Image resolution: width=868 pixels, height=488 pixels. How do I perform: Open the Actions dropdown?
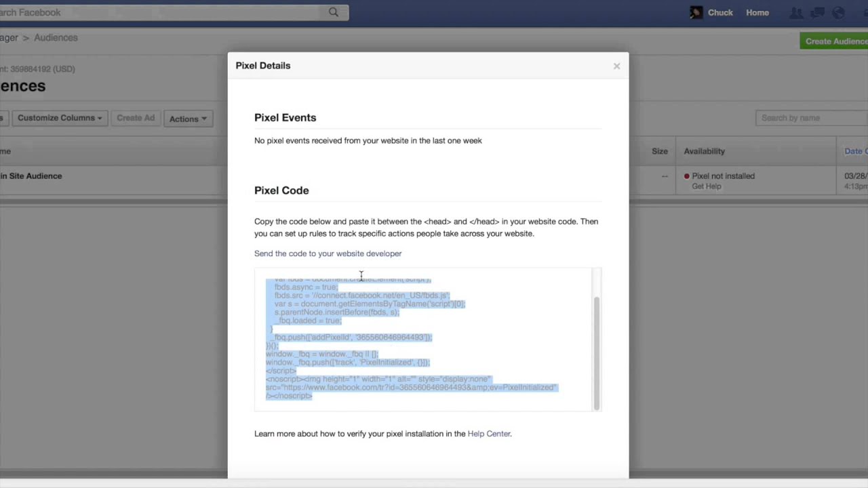(188, 119)
